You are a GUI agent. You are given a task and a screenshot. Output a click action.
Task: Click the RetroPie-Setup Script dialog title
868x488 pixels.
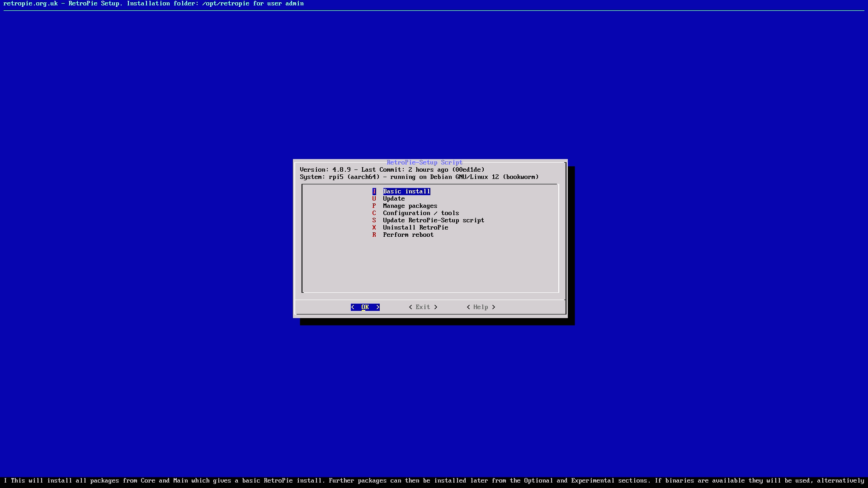[x=424, y=163]
